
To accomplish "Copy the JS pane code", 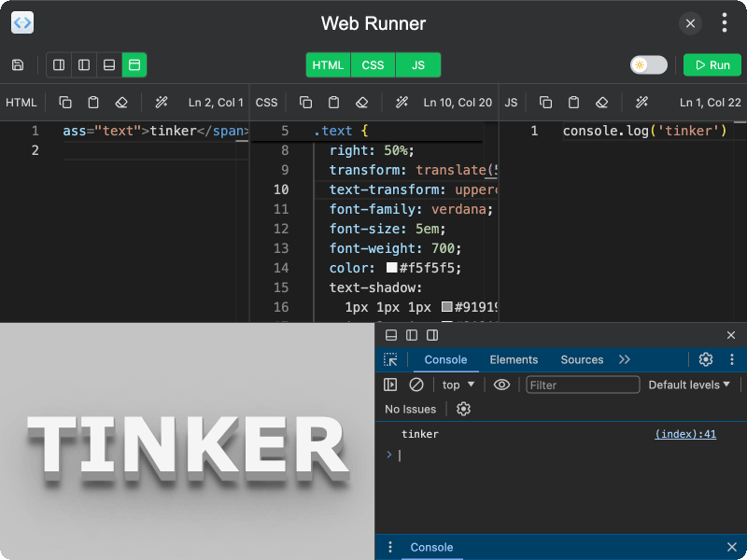I will pyautogui.click(x=545, y=103).
